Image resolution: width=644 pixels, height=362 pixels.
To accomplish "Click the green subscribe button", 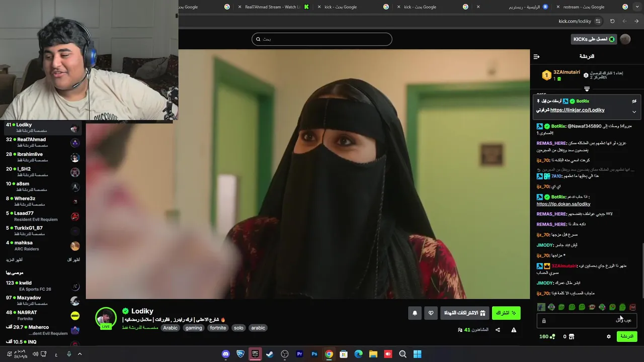I will click(x=506, y=313).
